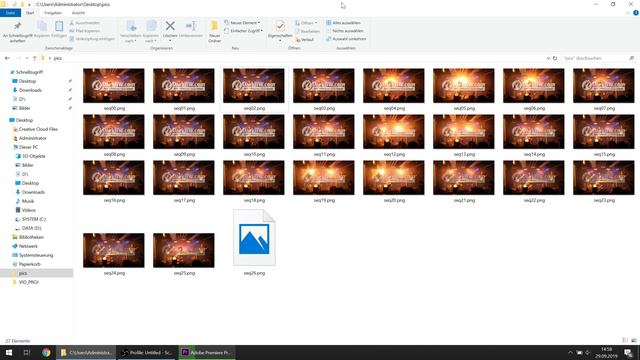Open Eigenschaften checkmark icon
640x360 pixels.
(280, 27)
